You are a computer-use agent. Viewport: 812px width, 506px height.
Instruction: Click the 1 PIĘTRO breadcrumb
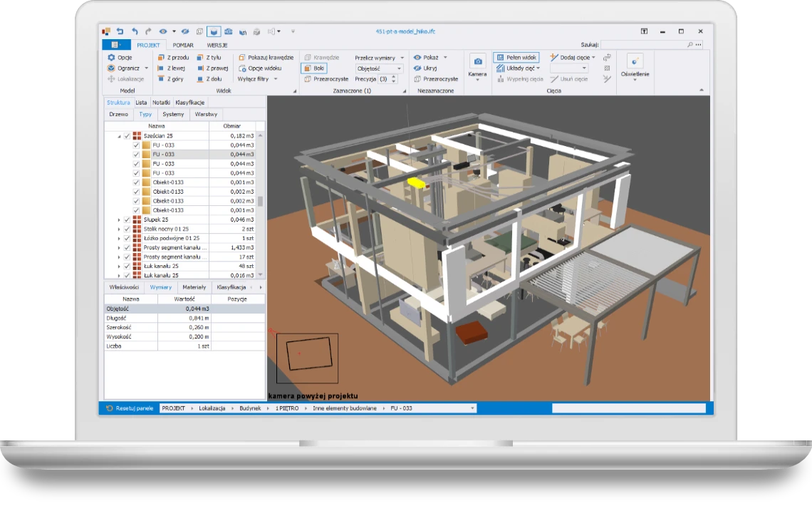pyautogui.click(x=287, y=408)
